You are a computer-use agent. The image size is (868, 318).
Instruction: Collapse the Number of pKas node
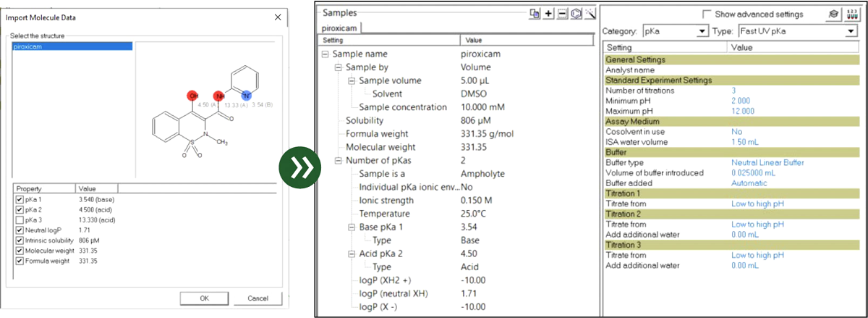[337, 160]
